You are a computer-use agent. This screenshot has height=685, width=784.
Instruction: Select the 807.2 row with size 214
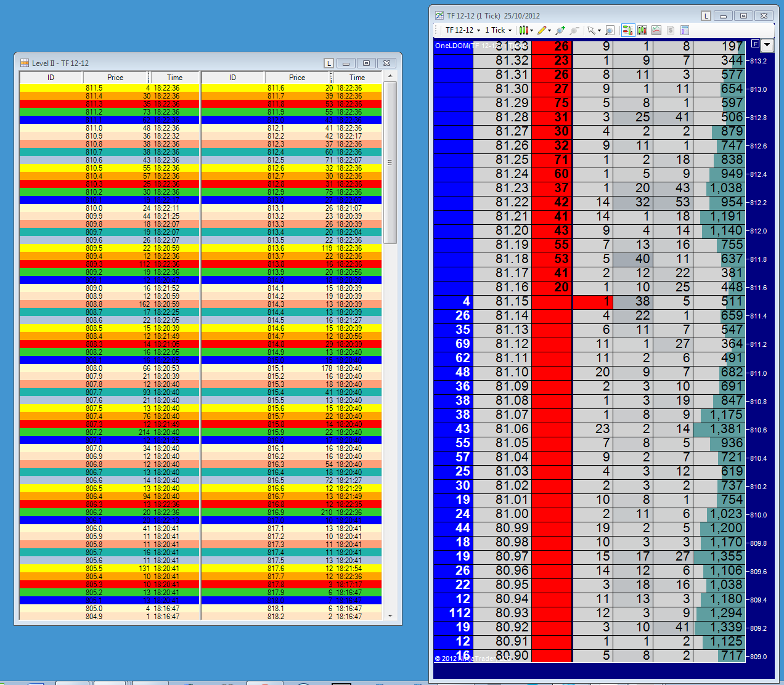(x=110, y=432)
